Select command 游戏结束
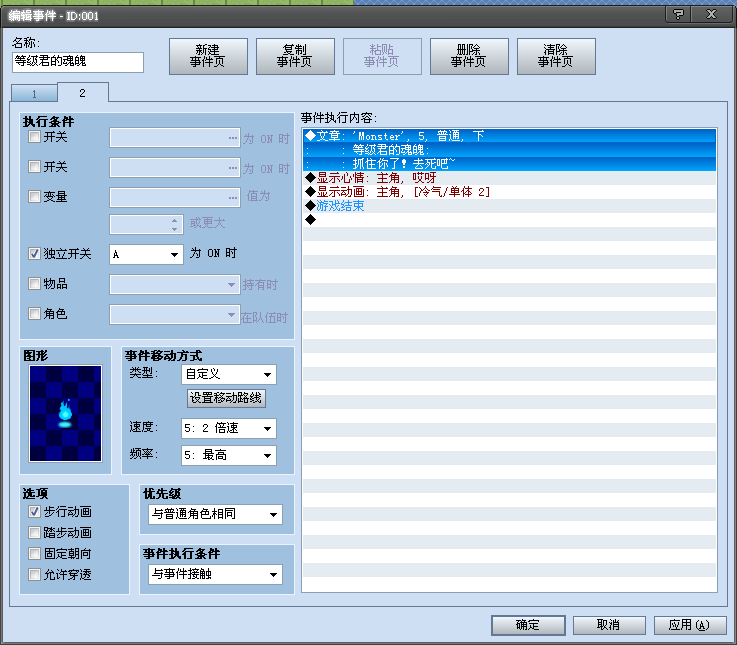Image resolution: width=737 pixels, height=645 pixels. click(x=510, y=206)
